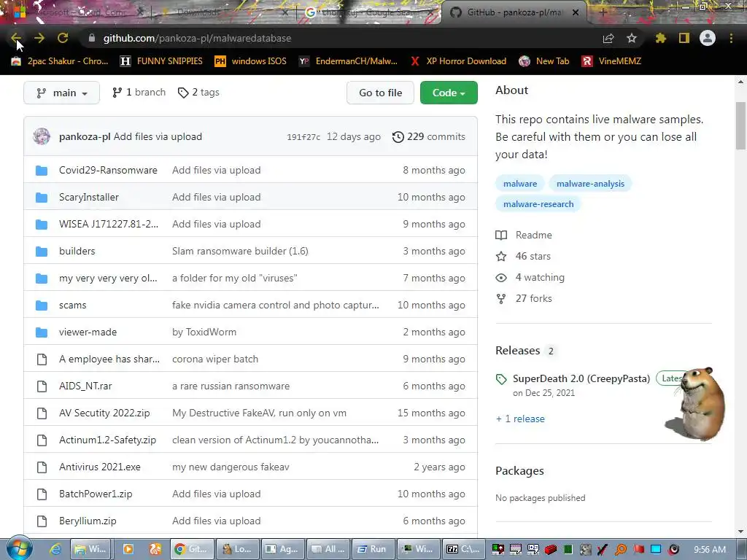Click the Run taskbar button
The width and height of the screenshot is (747, 560).
click(373, 549)
